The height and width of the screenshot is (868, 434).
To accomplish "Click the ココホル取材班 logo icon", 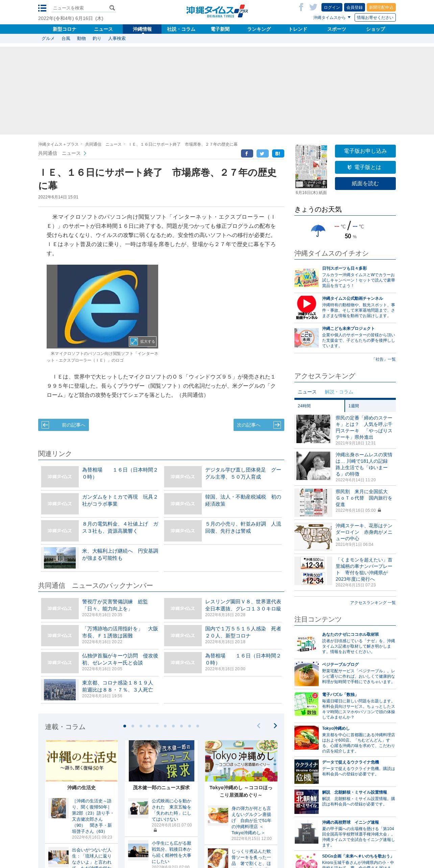I will (x=307, y=643).
